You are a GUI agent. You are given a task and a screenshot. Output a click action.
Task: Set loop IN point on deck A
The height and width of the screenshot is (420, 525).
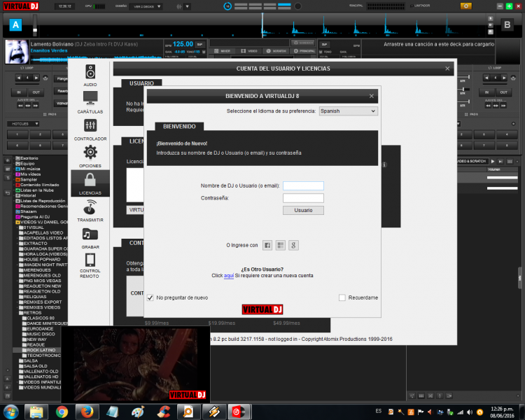[19, 92]
